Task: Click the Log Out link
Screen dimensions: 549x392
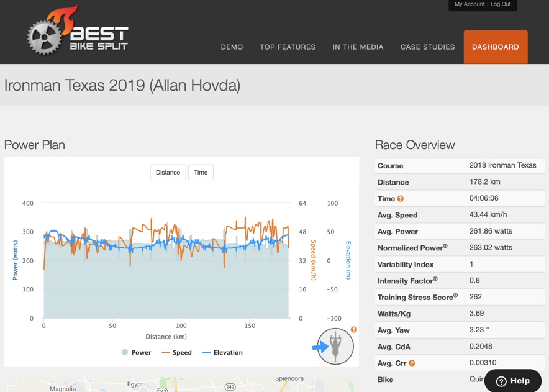Action: pos(501,4)
